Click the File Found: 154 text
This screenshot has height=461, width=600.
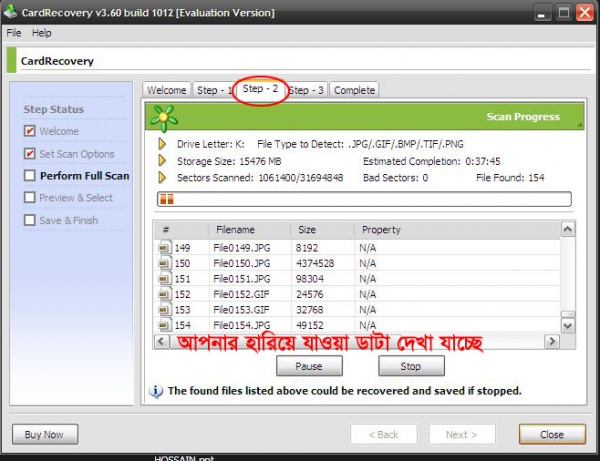tap(510, 178)
